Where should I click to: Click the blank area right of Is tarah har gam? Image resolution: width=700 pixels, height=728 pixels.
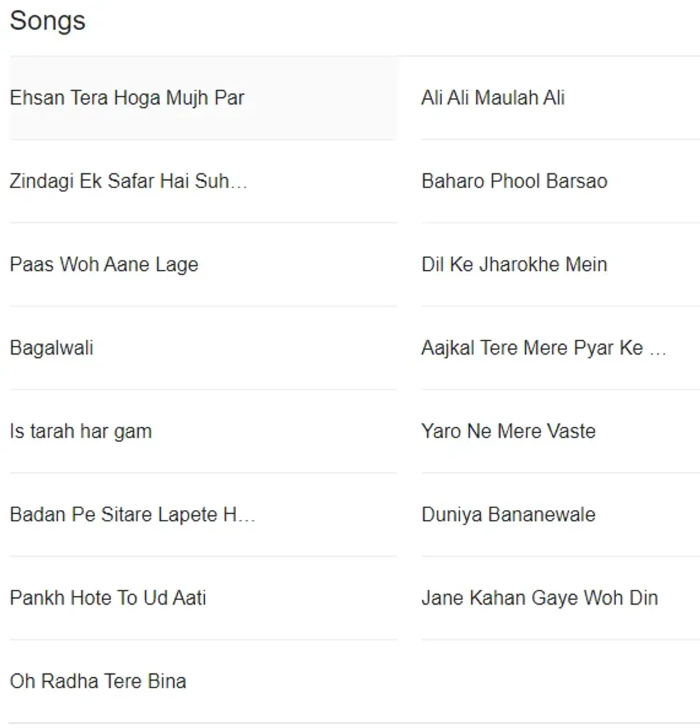(275, 431)
